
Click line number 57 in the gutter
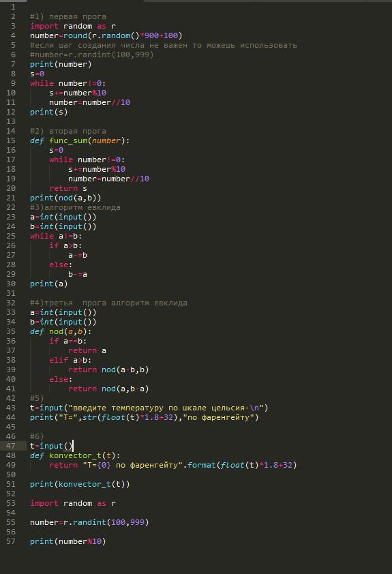[x=11, y=541]
